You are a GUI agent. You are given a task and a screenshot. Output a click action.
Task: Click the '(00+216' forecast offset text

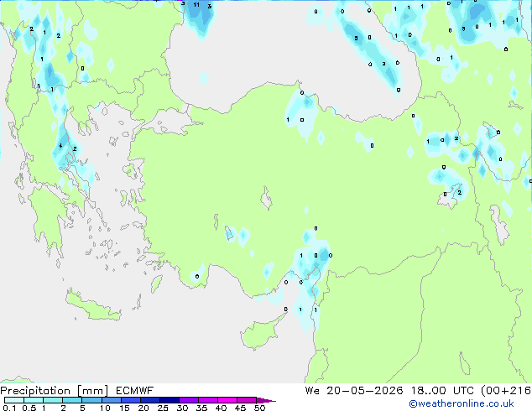click(x=506, y=391)
